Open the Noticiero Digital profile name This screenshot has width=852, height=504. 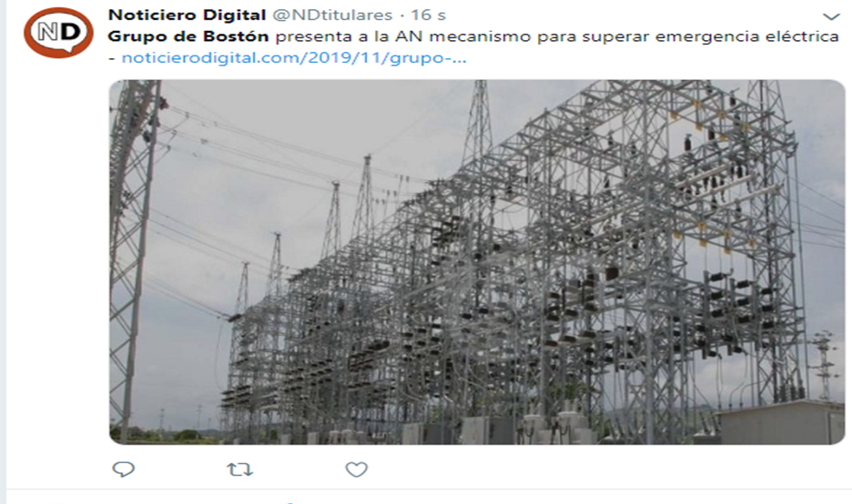coord(187,15)
